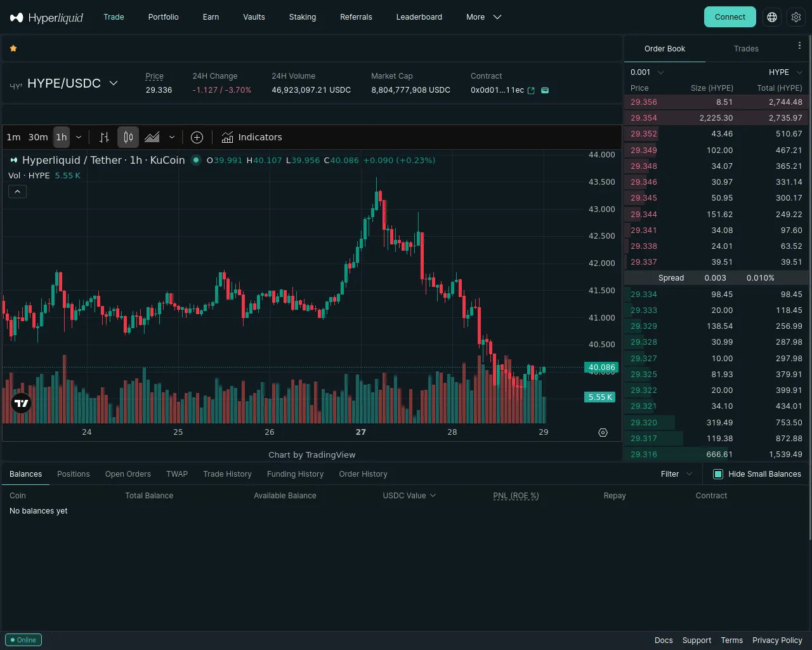Open order book kebab options menu

[799, 46]
